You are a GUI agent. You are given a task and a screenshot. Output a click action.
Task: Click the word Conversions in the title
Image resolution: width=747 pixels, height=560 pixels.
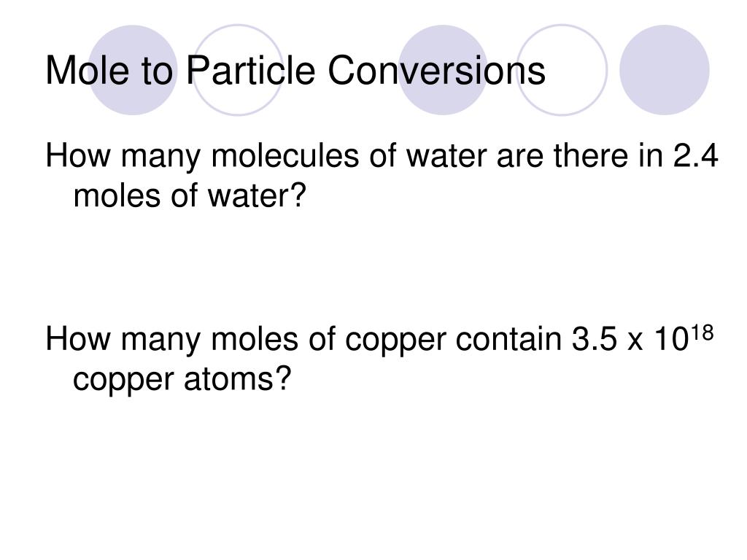click(436, 71)
